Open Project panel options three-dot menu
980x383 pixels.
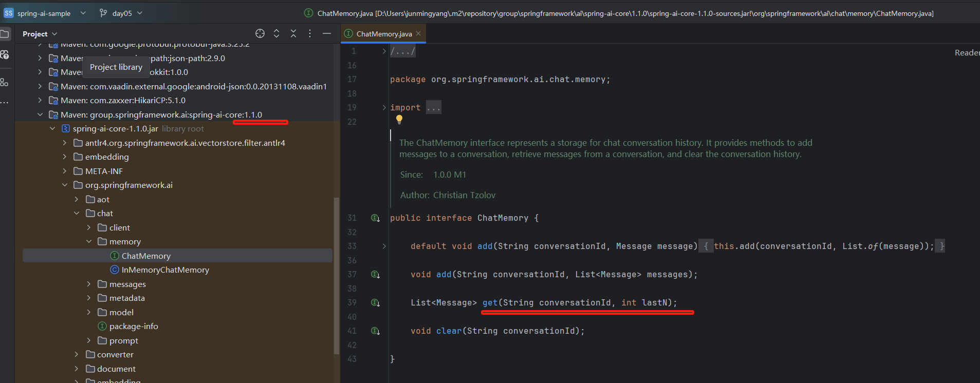pyautogui.click(x=310, y=33)
